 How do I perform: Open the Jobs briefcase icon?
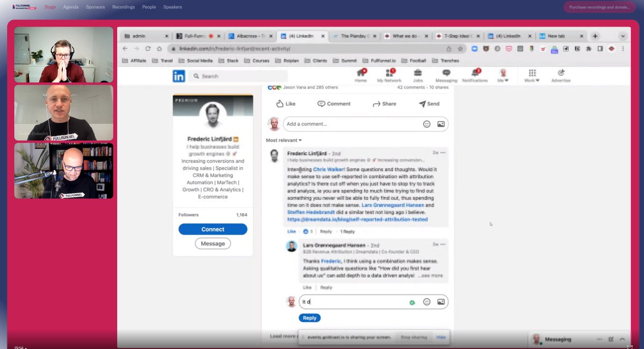pos(418,75)
